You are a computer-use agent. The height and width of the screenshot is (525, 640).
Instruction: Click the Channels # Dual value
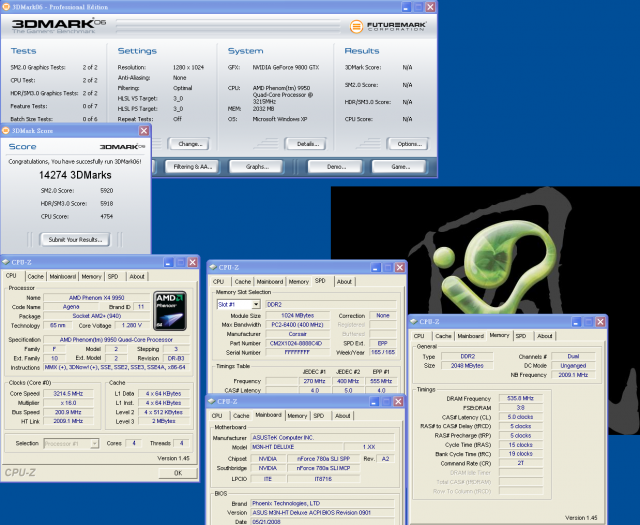tap(573, 356)
